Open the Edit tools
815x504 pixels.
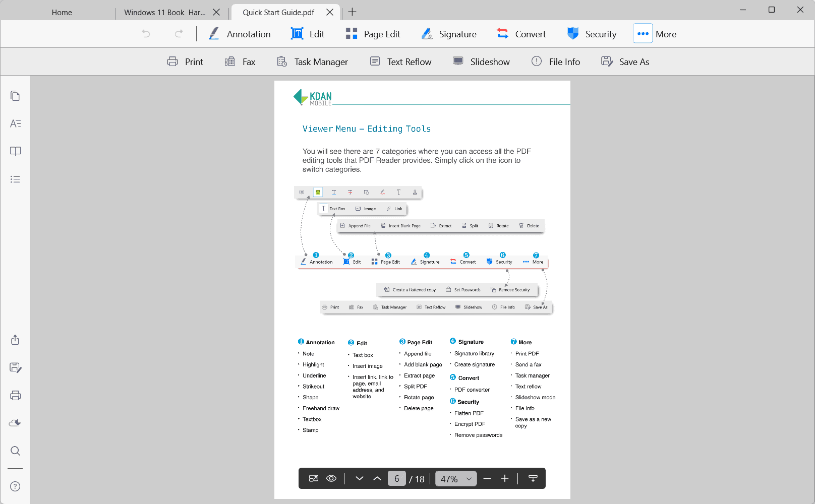pos(308,34)
